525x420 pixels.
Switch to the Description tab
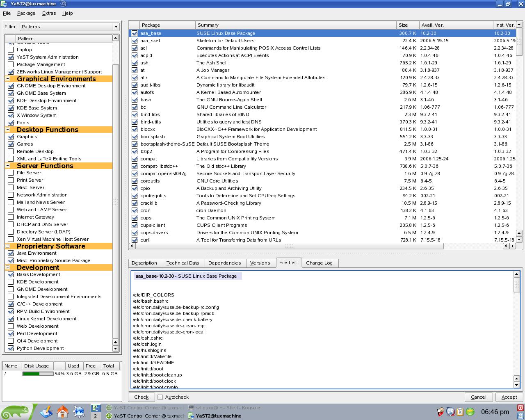pyautogui.click(x=144, y=263)
